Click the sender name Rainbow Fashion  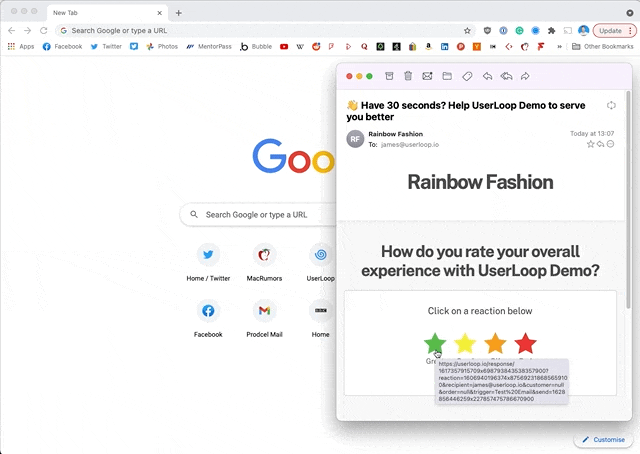tap(396, 134)
